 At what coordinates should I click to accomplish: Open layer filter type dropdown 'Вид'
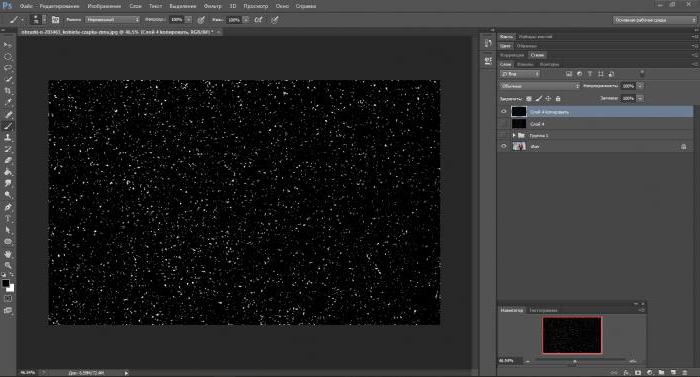click(520, 74)
